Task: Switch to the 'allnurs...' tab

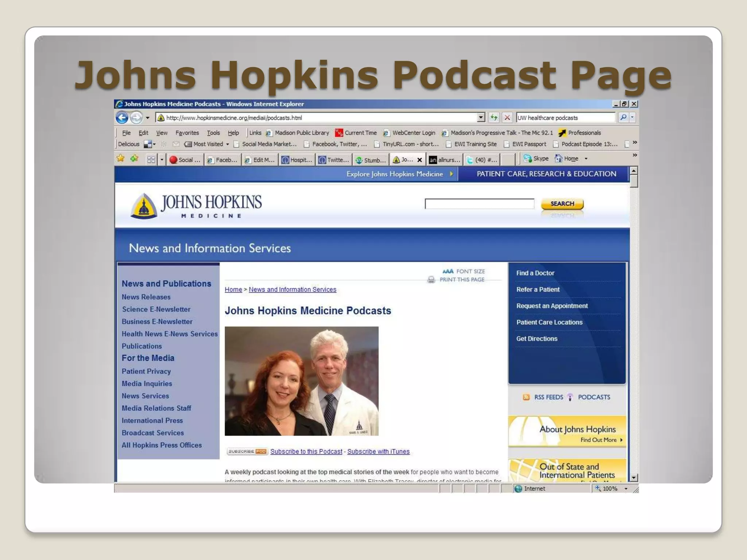Action: pyautogui.click(x=445, y=160)
